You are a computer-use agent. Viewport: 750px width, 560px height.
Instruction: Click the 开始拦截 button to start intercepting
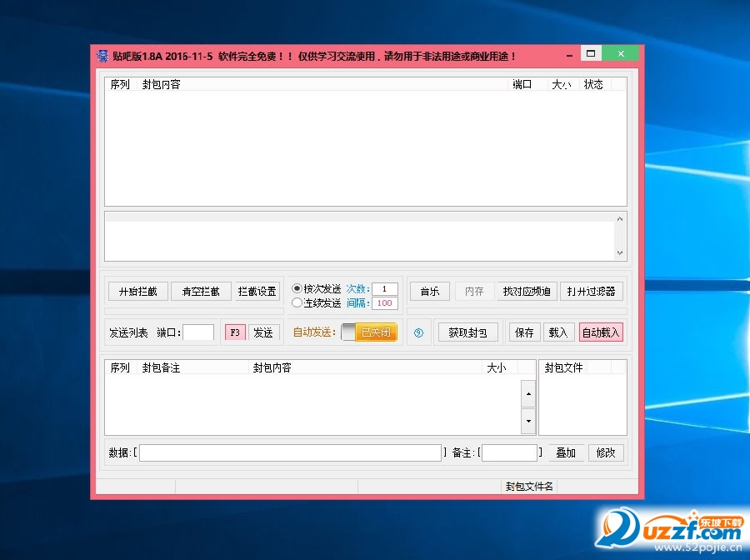pyautogui.click(x=137, y=291)
